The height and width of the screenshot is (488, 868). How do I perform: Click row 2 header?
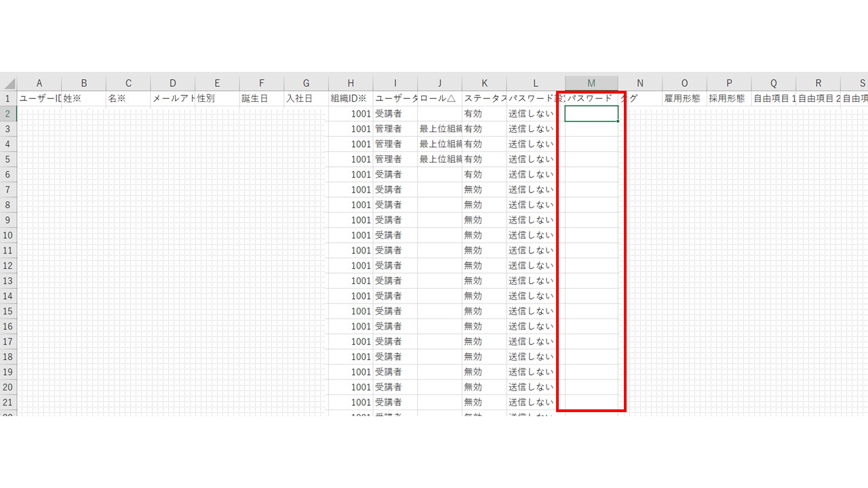(x=8, y=114)
